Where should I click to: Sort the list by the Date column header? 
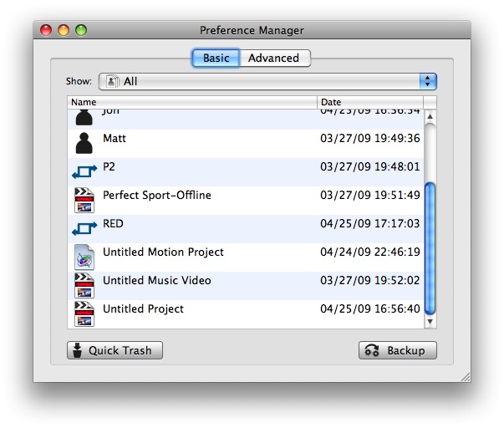click(370, 102)
